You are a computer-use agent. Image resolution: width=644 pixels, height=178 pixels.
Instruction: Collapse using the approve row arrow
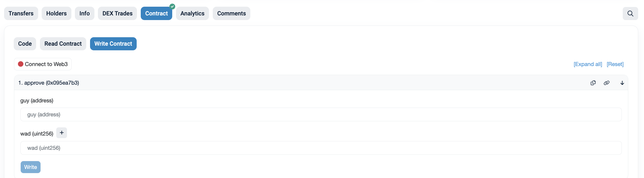[x=622, y=83]
